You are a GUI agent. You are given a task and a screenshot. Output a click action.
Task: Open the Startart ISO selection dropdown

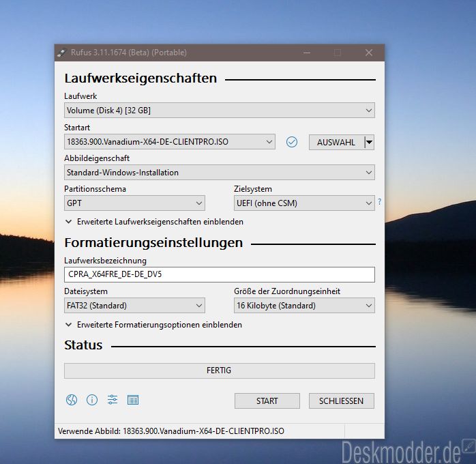[x=170, y=142]
